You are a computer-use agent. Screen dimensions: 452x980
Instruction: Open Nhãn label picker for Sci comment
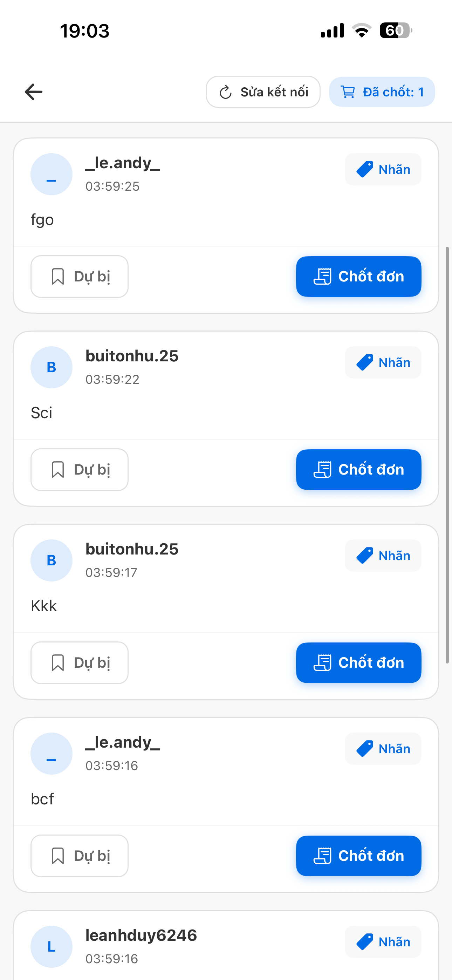383,362
